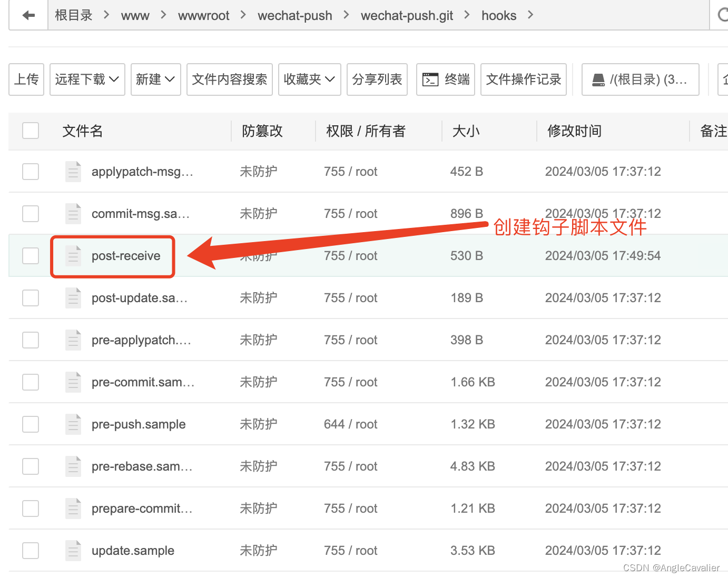Check the pre-applypatch file checkbox
Viewport: 728px width, 578px height.
tap(31, 340)
